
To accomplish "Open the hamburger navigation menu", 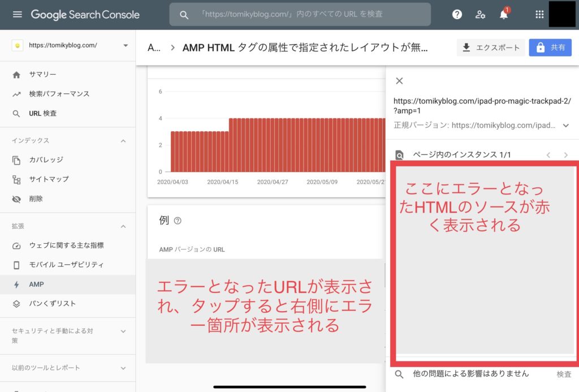I will (x=18, y=14).
